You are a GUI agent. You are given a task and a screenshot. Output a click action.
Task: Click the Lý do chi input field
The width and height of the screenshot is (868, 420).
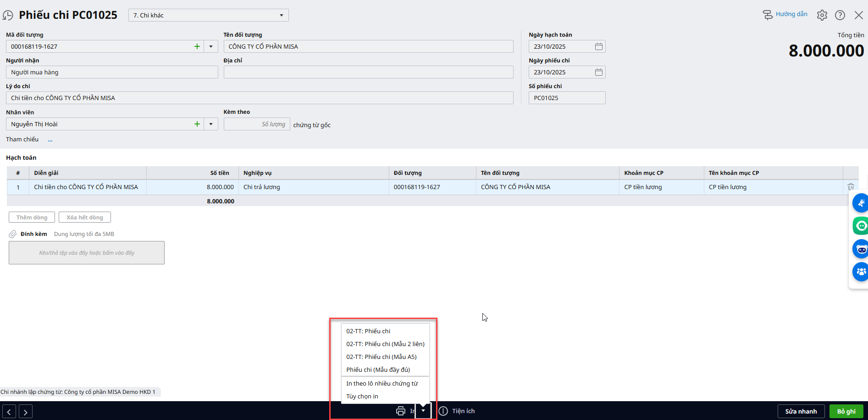[x=259, y=98]
